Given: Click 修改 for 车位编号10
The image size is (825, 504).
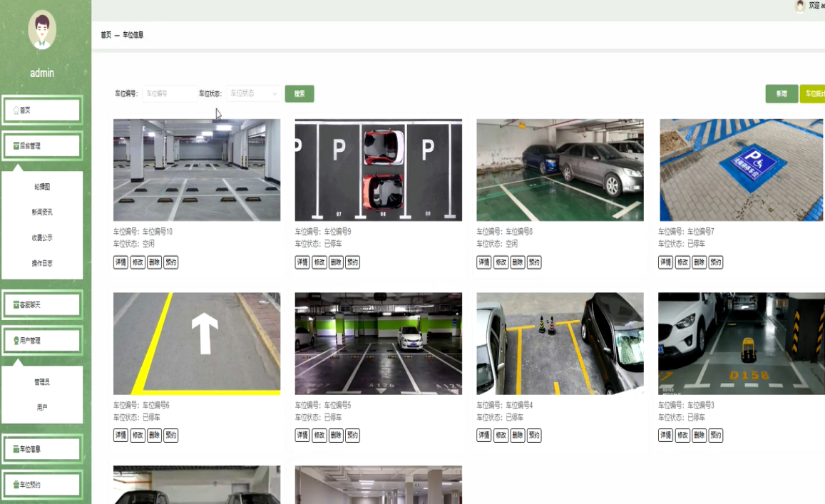Looking at the screenshot, I should [x=138, y=262].
